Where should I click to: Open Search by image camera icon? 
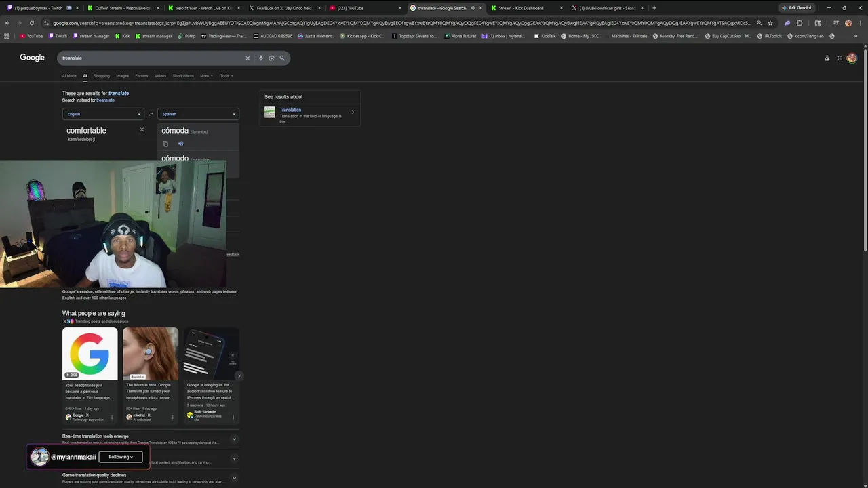click(x=271, y=58)
